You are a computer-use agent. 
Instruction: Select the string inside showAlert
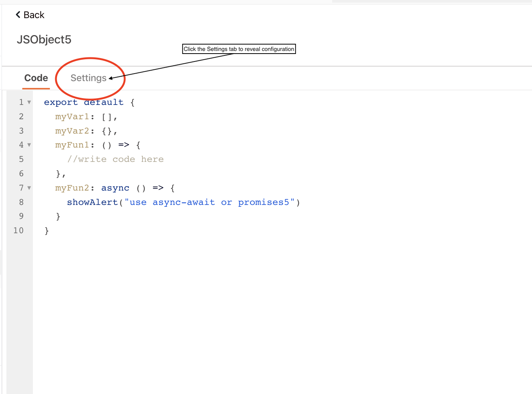point(210,202)
